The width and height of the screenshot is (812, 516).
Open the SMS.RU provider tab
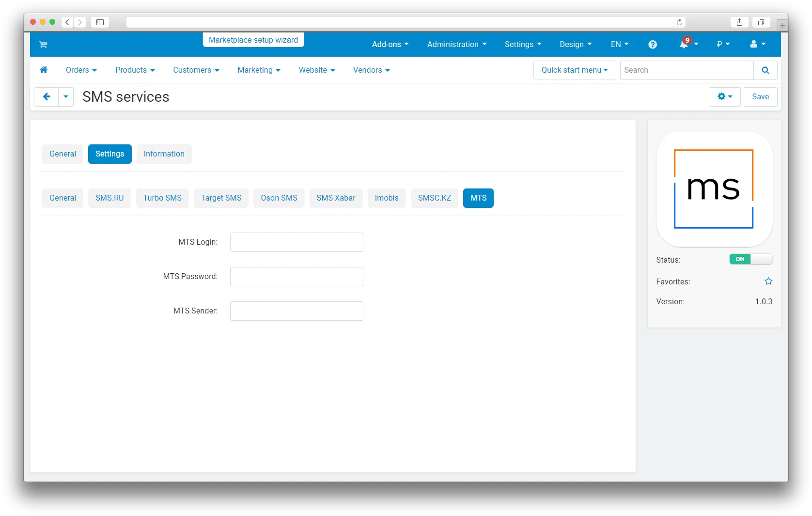pyautogui.click(x=110, y=198)
